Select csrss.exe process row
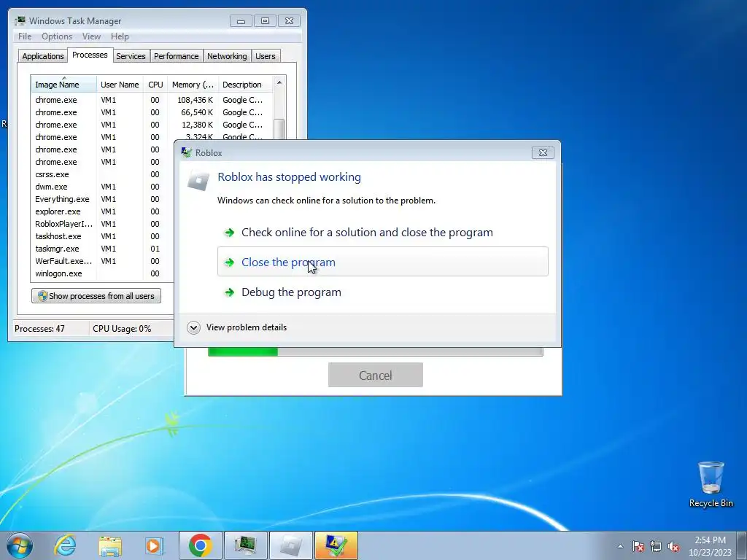747x560 pixels. [x=103, y=174]
